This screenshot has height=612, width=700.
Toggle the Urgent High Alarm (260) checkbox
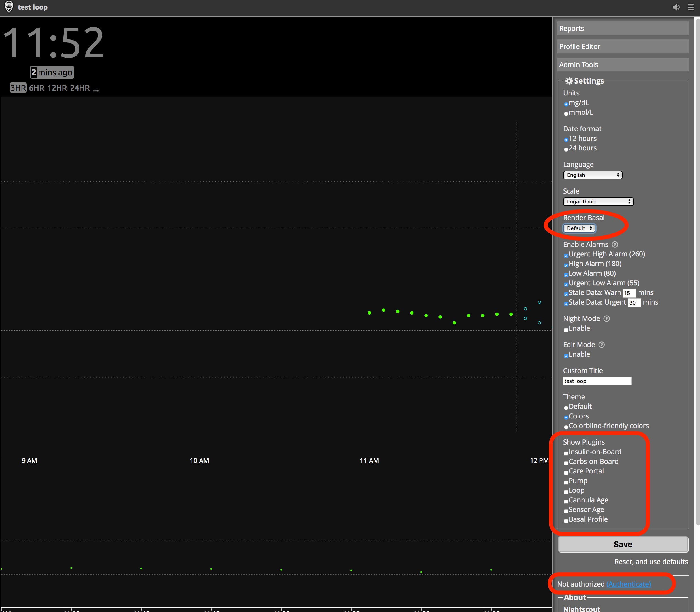point(566,256)
